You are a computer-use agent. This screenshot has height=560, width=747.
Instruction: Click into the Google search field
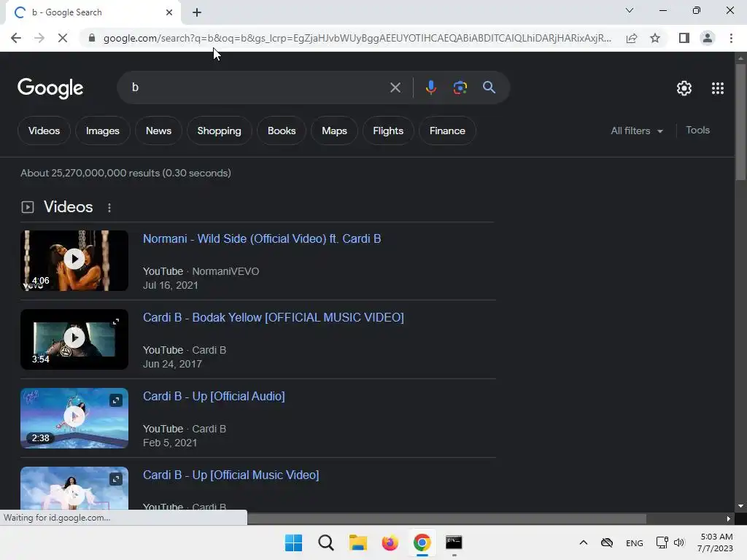point(258,87)
